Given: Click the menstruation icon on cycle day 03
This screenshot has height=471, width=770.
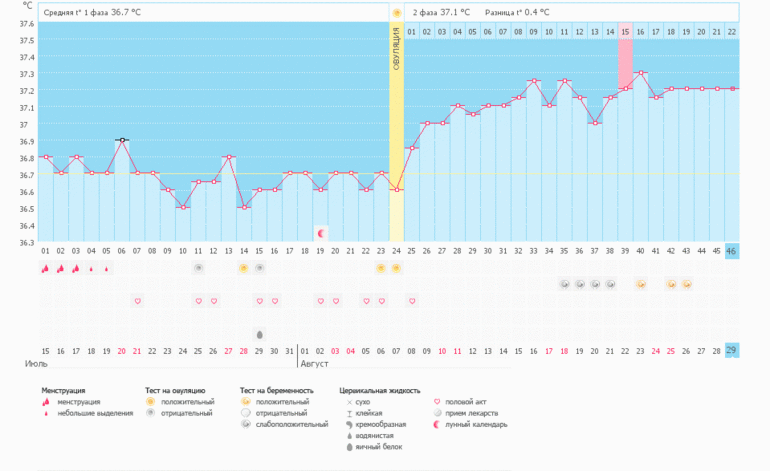Looking at the screenshot, I should (x=76, y=269).
